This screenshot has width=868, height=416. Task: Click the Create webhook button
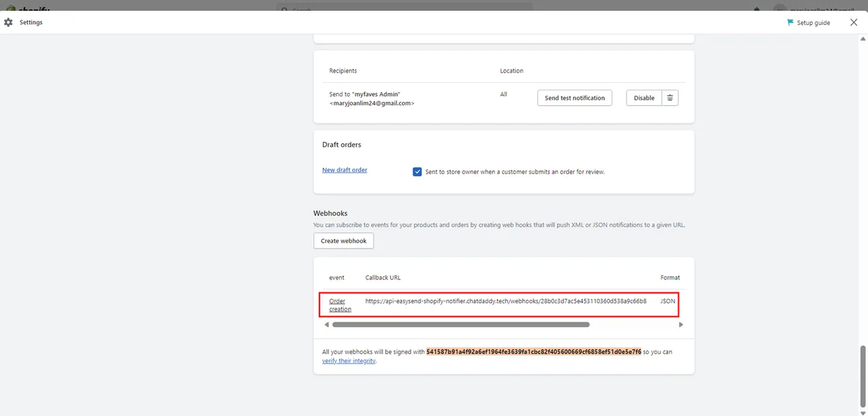[x=343, y=241]
